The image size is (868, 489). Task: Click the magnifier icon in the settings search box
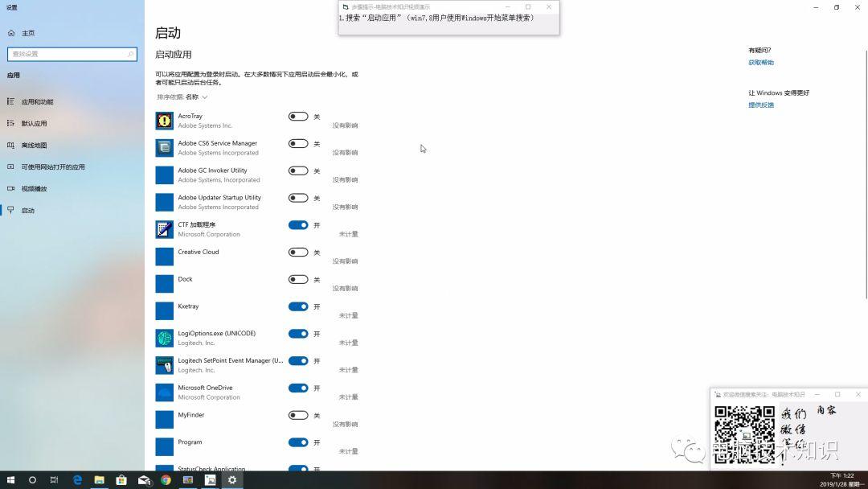pyautogui.click(x=131, y=54)
